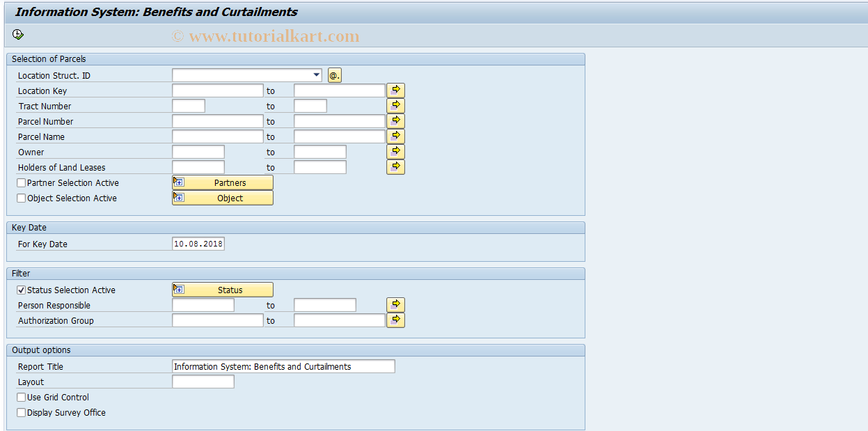
Task: Focus the Owner from field
Action: 198,152
